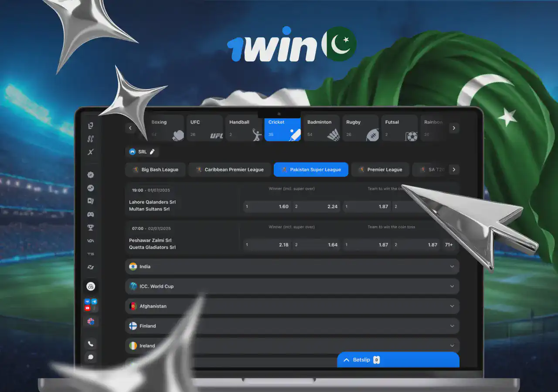Open the top sidebar bets-history icon
The width and height of the screenshot is (558, 392).
90,126
